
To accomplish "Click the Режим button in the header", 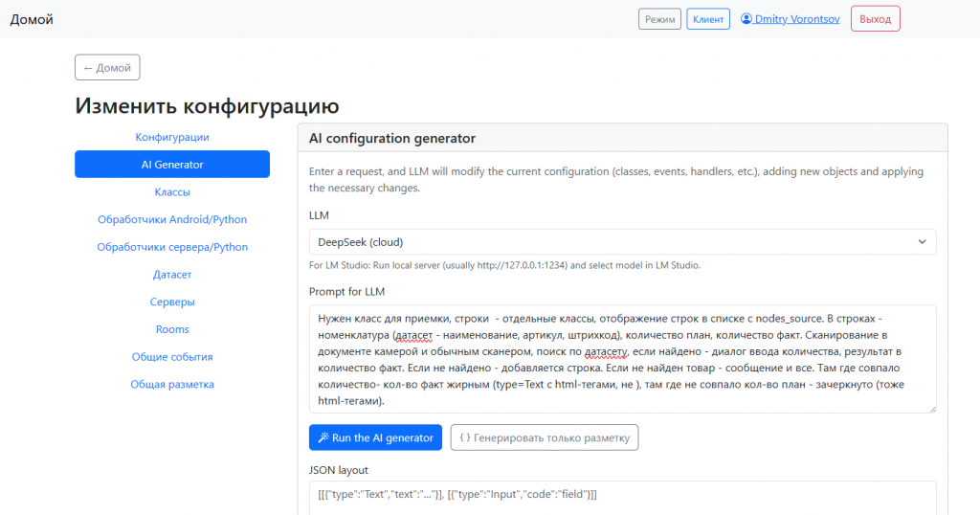I will point(659,19).
